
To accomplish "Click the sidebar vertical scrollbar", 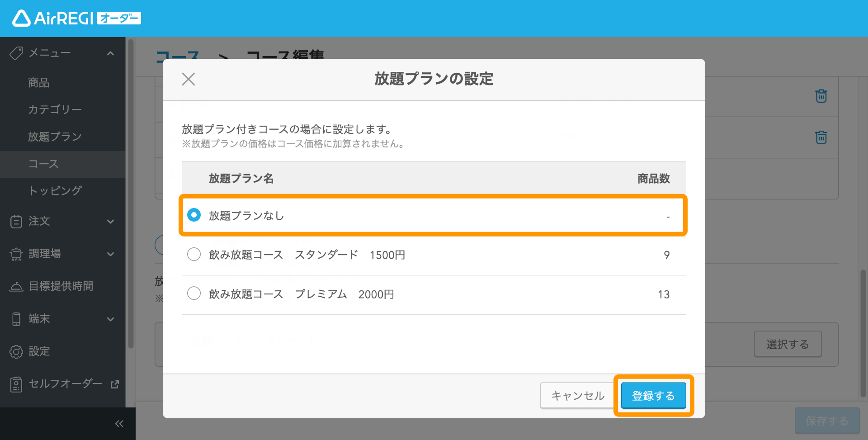I will tap(131, 194).
